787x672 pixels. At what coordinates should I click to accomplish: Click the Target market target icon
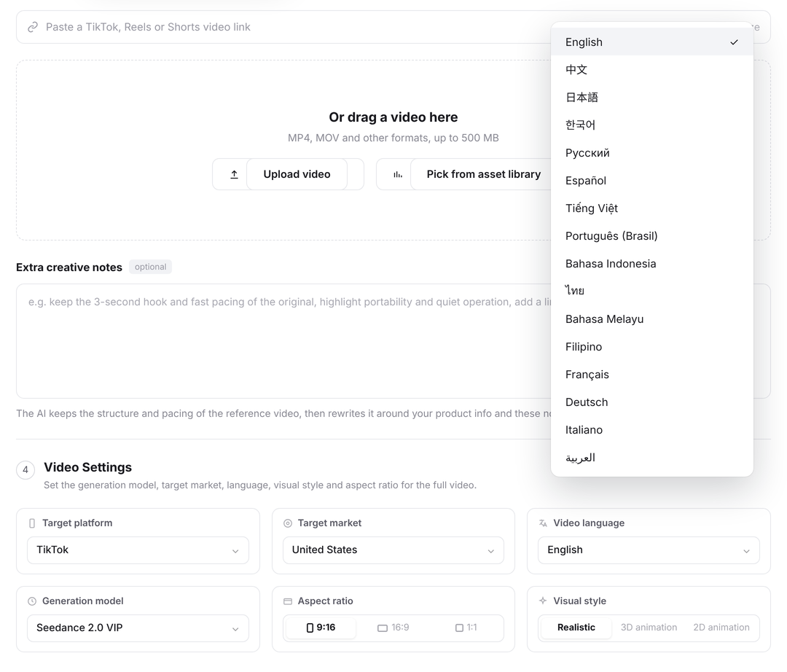[288, 523]
